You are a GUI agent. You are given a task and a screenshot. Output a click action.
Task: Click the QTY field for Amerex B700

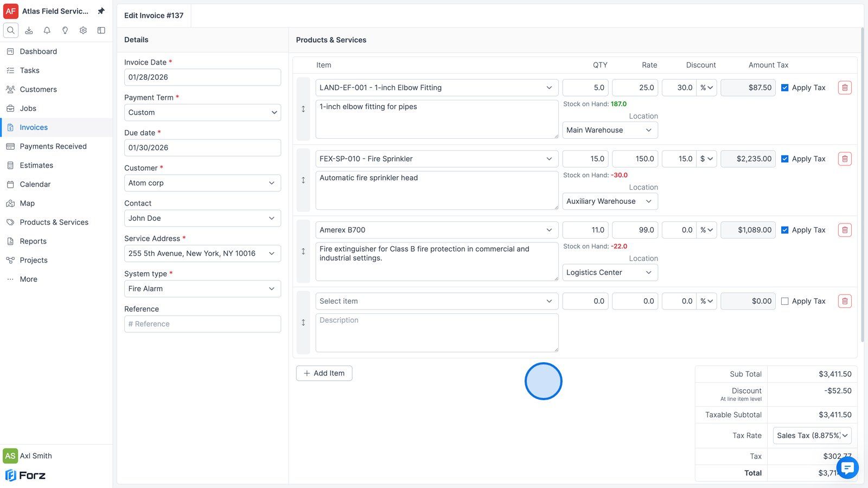click(x=585, y=230)
